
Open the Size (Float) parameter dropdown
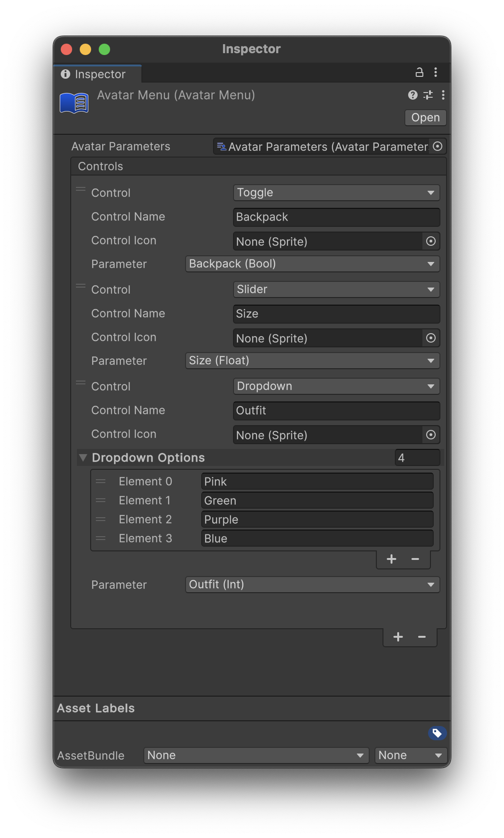coord(312,361)
